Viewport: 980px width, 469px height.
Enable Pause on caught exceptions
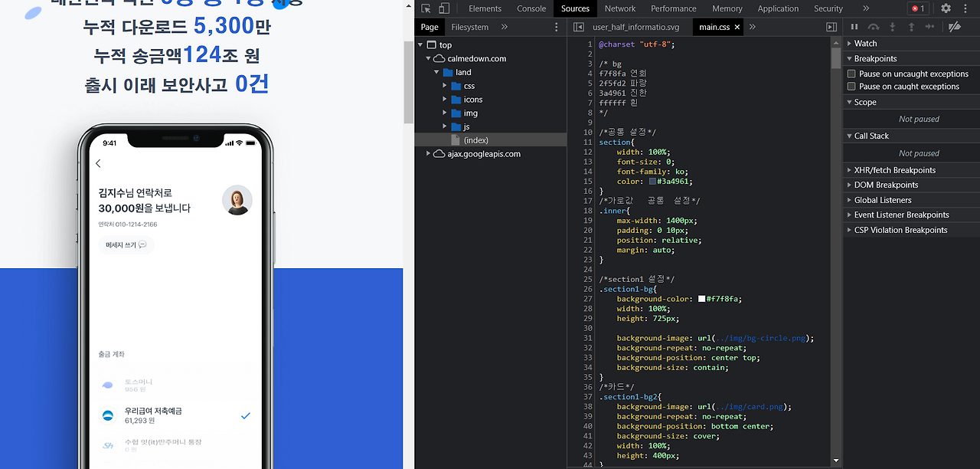tap(851, 87)
